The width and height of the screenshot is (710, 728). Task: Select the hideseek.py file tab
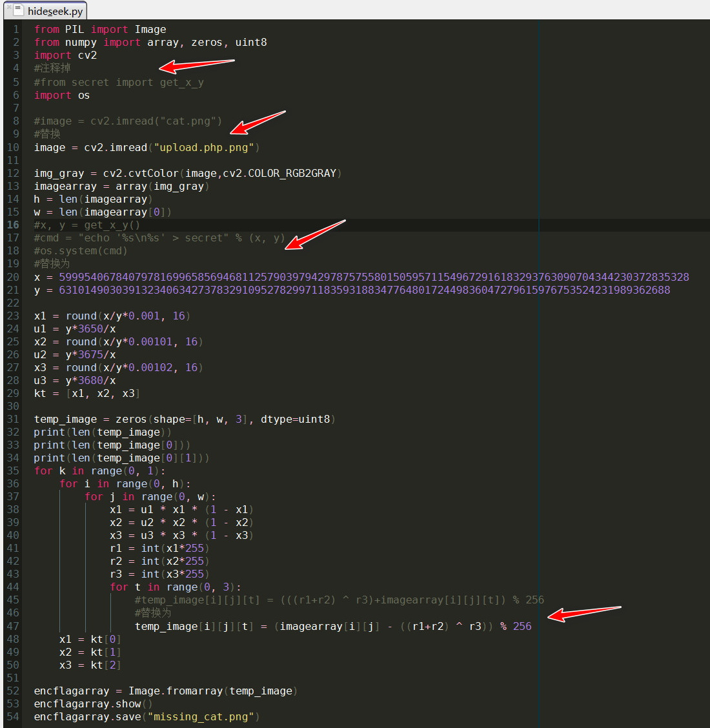point(46,10)
